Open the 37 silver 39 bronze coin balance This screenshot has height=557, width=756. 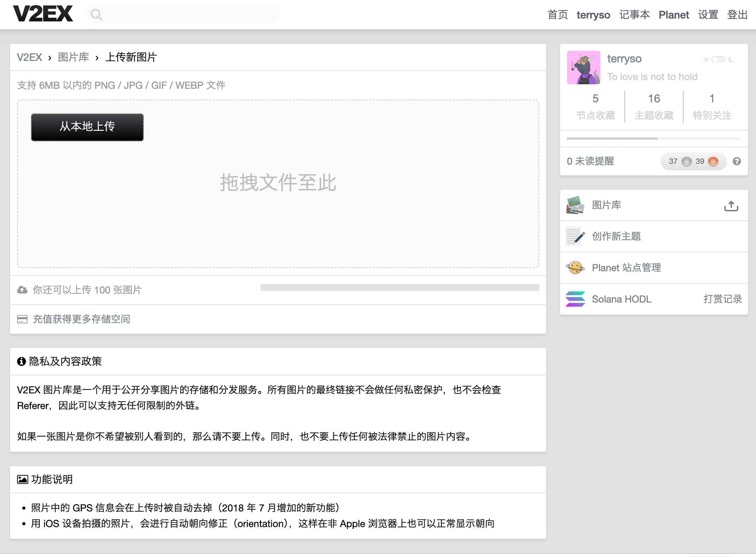pyautogui.click(x=693, y=161)
